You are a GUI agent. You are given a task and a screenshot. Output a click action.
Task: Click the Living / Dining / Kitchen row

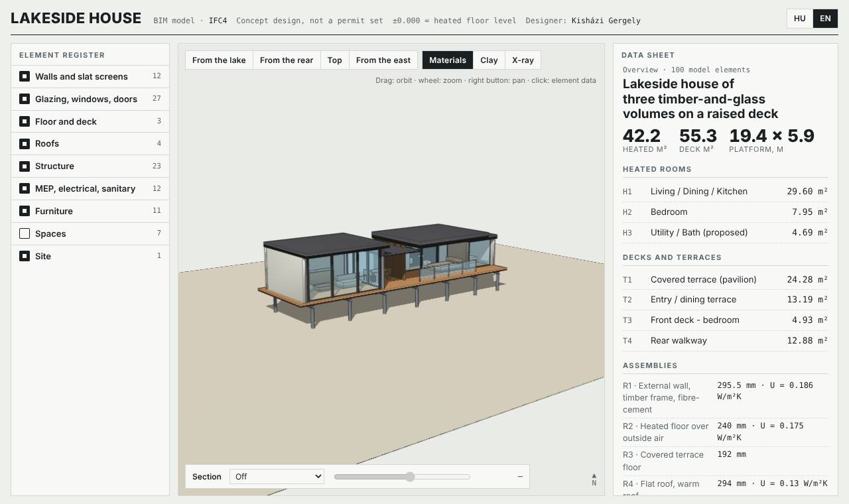coord(725,191)
